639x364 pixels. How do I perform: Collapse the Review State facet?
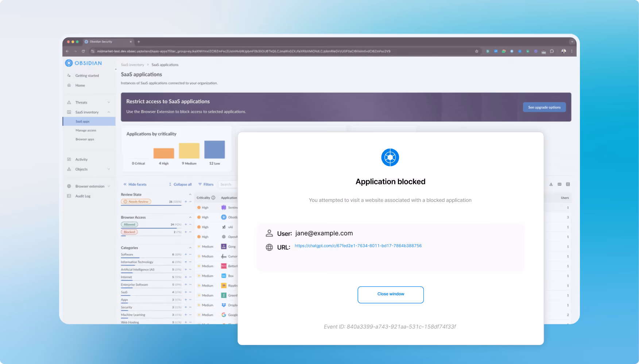pos(190,195)
